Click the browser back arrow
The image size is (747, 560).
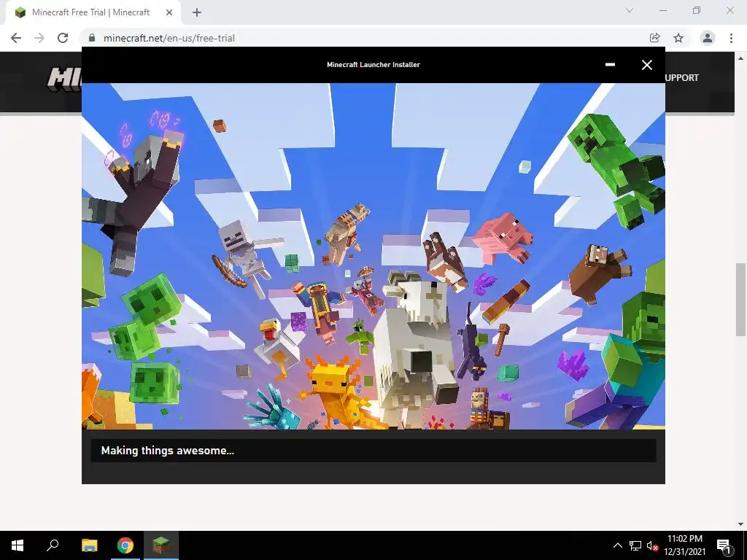pos(16,38)
